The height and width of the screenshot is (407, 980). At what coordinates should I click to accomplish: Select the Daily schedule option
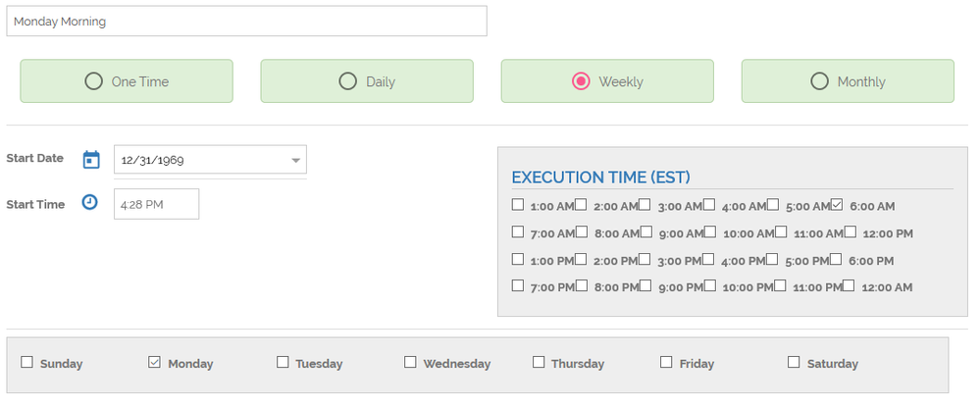(367, 81)
